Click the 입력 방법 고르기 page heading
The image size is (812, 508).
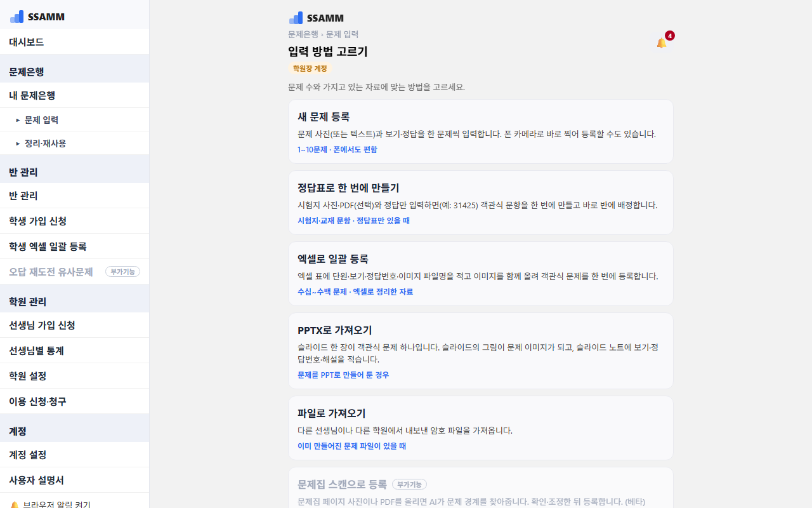coord(328,52)
